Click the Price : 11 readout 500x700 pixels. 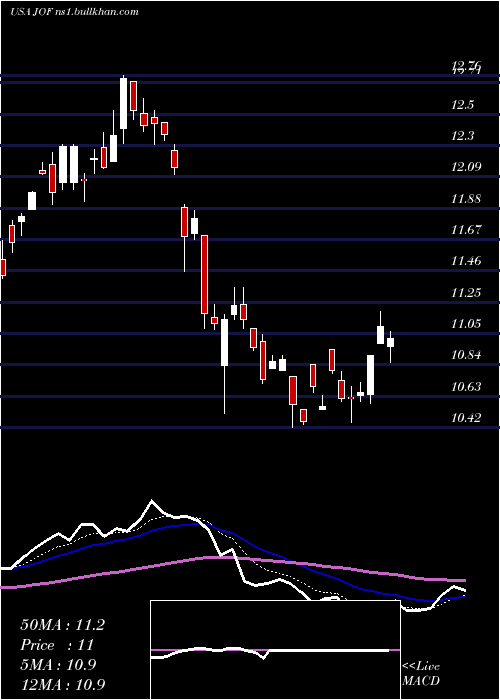(x=57, y=645)
